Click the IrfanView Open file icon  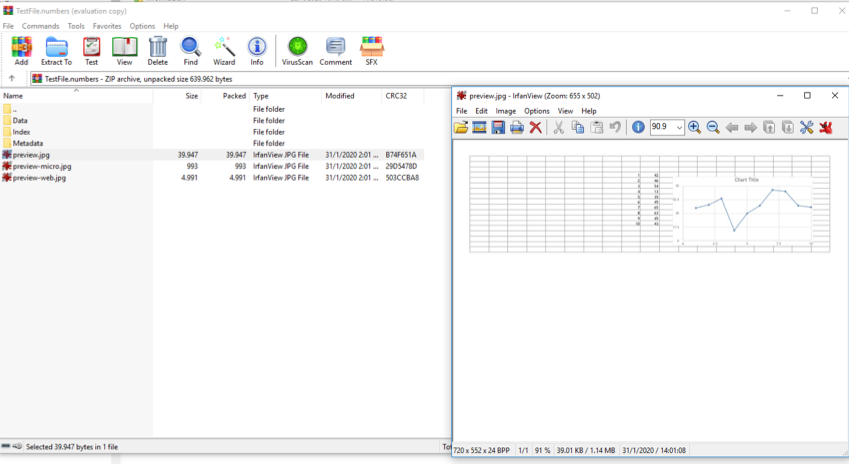[461, 127]
